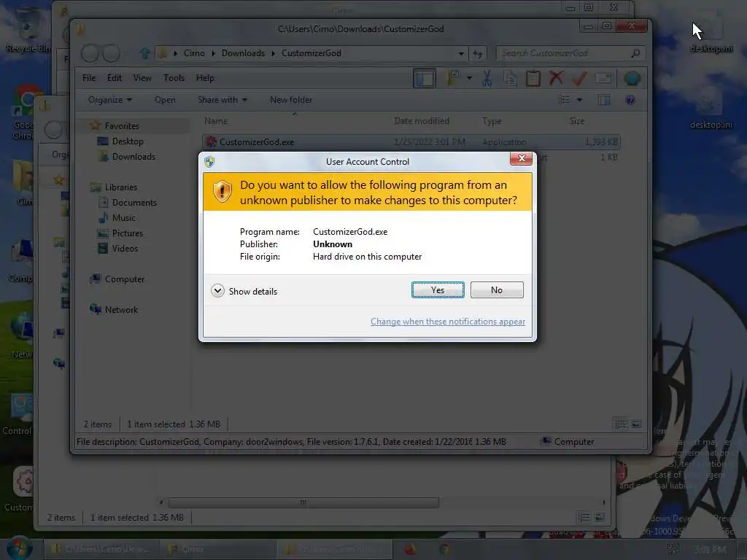This screenshot has height=560, width=747.
Task: Select Favorites in navigation pane
Action: point(122,125)
